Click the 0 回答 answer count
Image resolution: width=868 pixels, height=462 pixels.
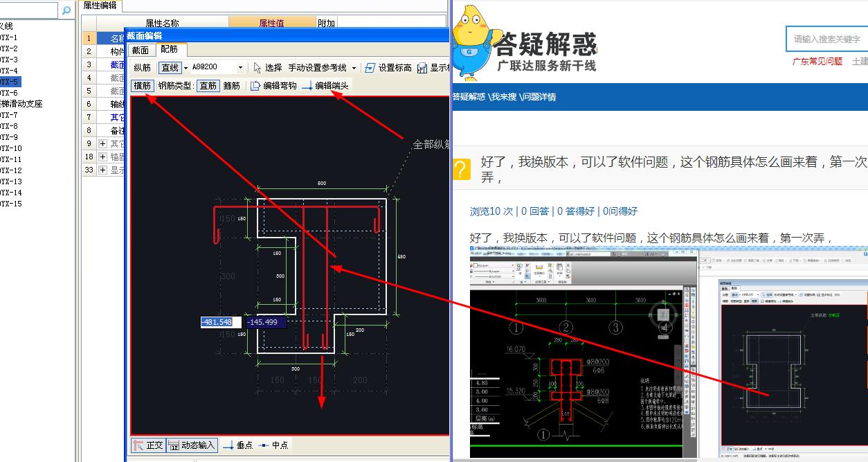536,211
